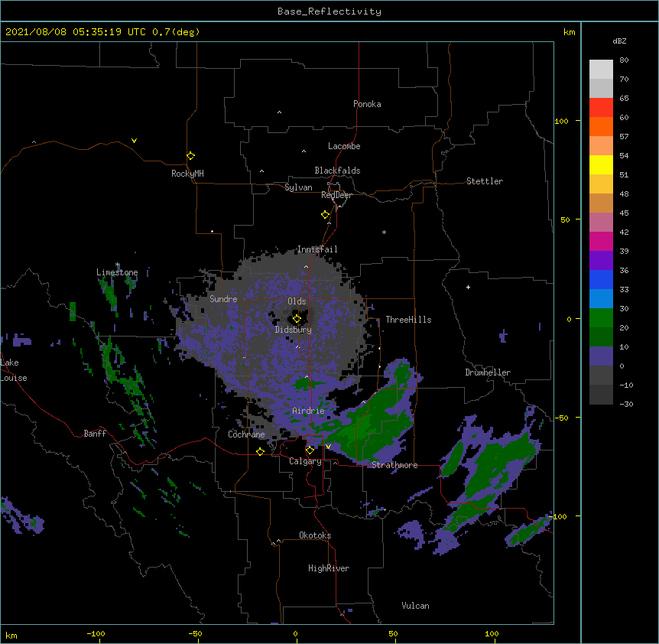Click the yellow diamond marker above RockyMH
The height and width of the screenshot is (644, 659).
point(190,155)
